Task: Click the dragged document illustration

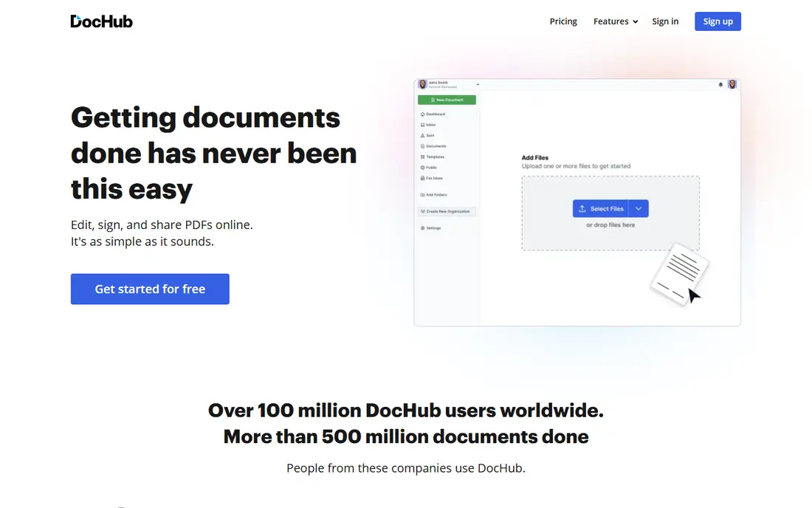Action: pyautogui.click(x=679, y=274)
